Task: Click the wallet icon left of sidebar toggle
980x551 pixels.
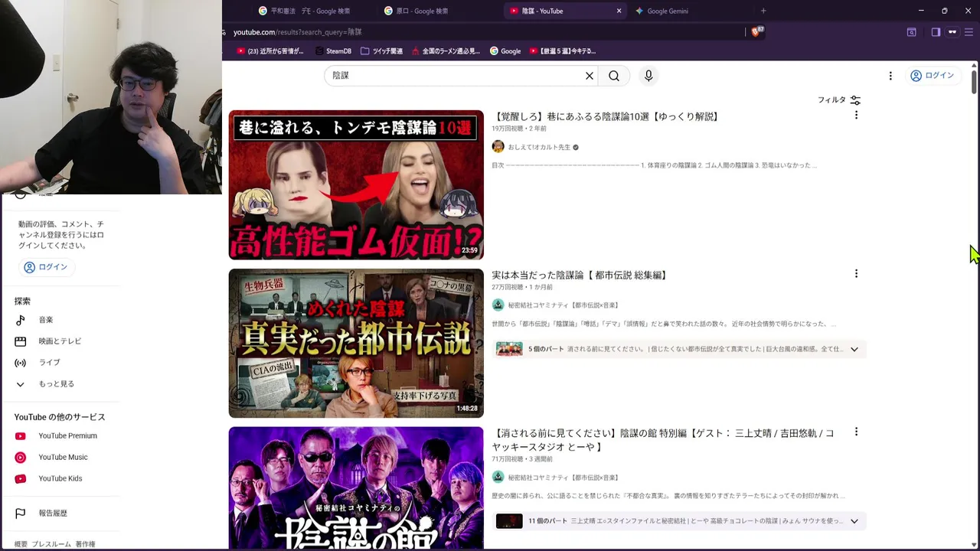Action: click(x=912, y=32)
